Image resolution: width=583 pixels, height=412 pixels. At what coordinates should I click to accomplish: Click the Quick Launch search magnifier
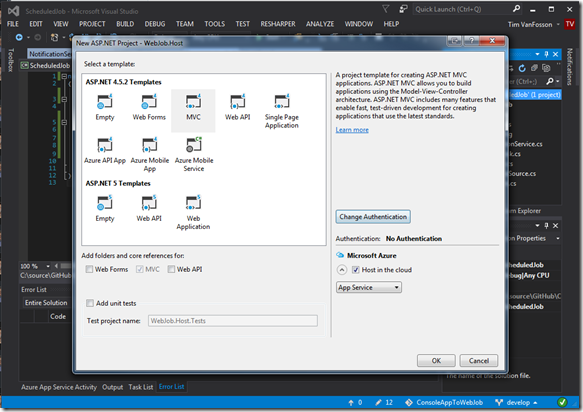tap(516, 9)
